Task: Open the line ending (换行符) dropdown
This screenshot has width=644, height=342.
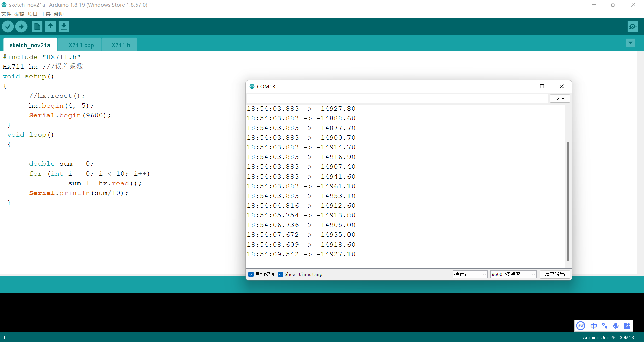Action: point(470,274)
